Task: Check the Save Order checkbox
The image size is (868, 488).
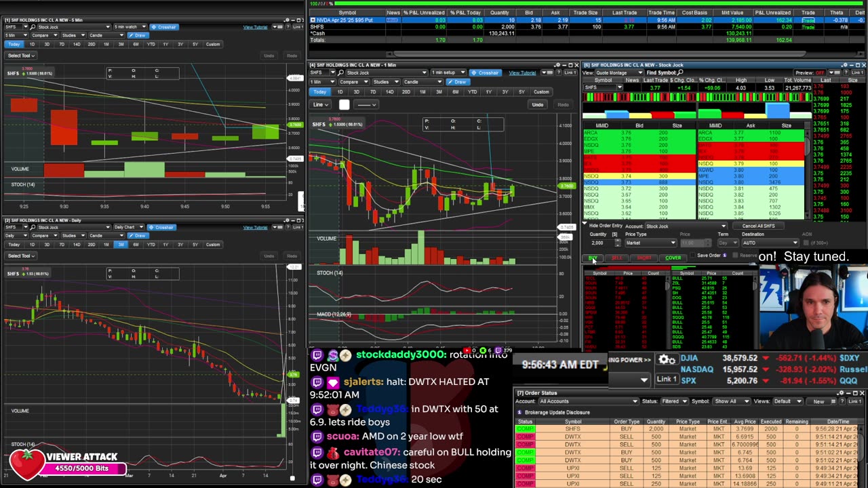Action: (692, 256)
